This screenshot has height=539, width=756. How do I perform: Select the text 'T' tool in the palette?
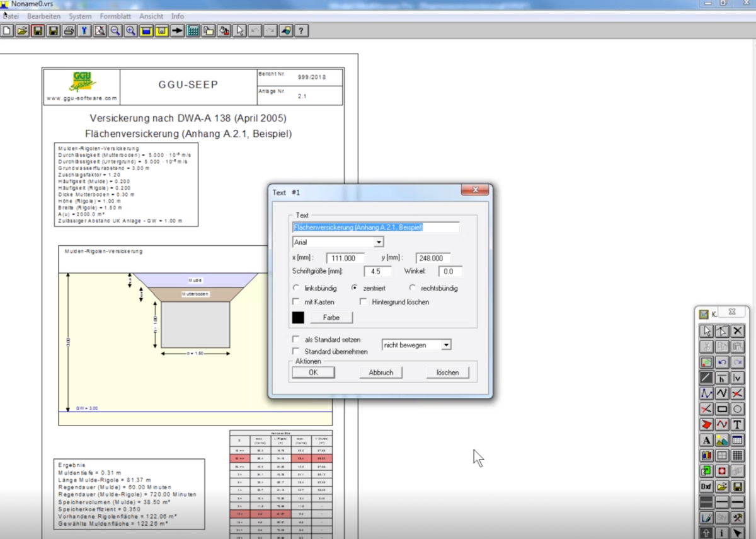(738, 424)
